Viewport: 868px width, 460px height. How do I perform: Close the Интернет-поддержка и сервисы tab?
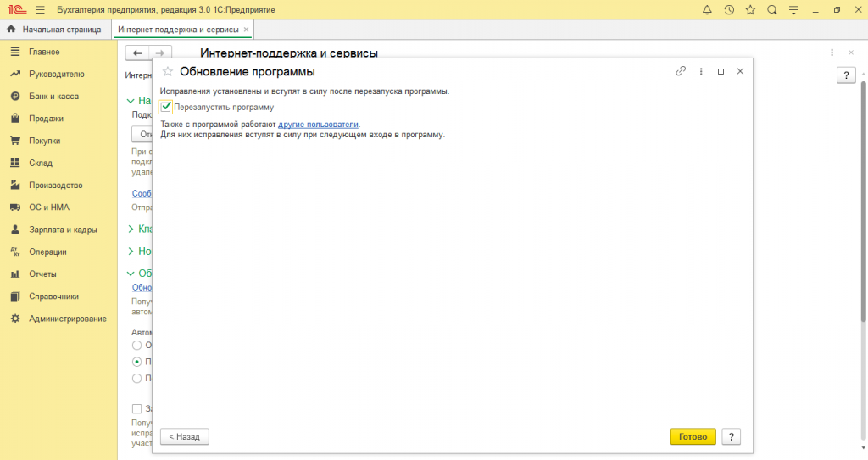(247, 30)
